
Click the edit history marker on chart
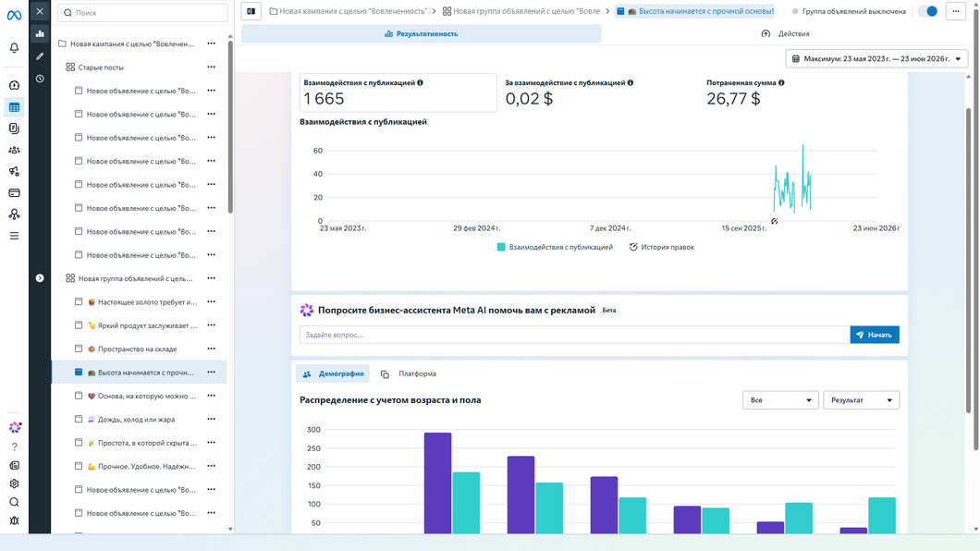pos(775,221)
